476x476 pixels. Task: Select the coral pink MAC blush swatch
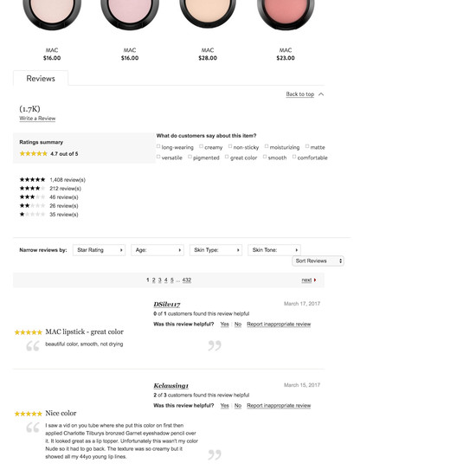click(286, 12)
